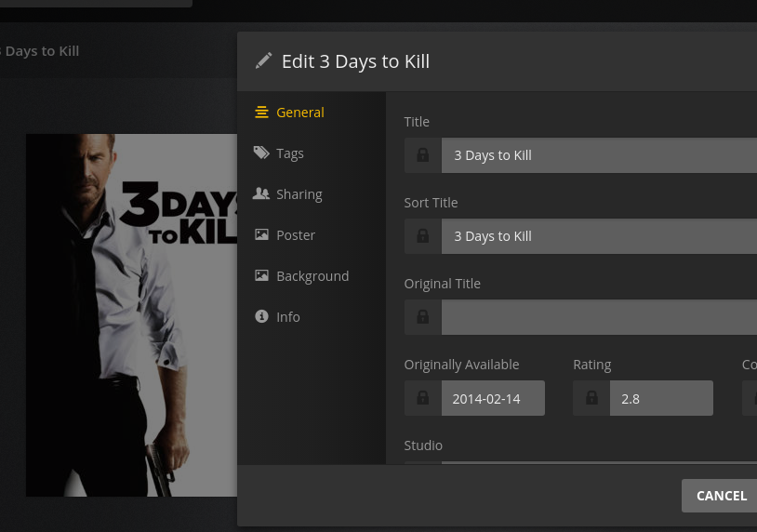Click the Originally Available date field
The height and width of the screenshot is (532, 757).
[493, 398]
